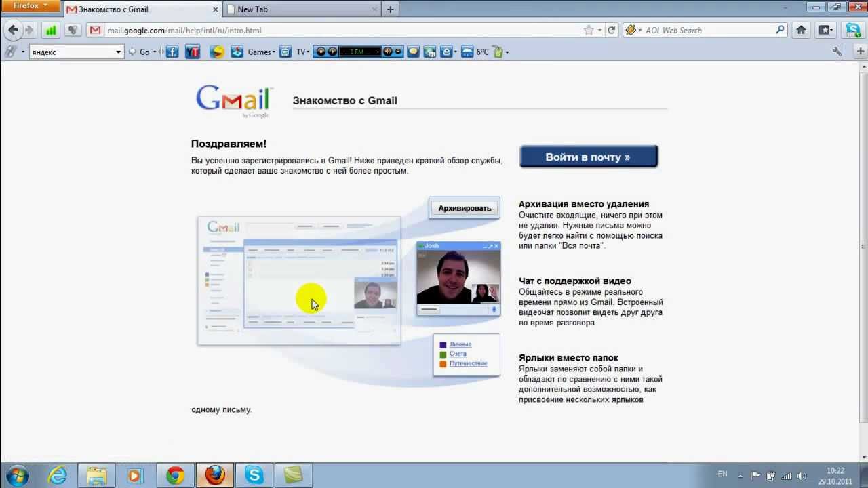Click the Счета label link
Screen dimensions: 868x488
pos(458,354)
